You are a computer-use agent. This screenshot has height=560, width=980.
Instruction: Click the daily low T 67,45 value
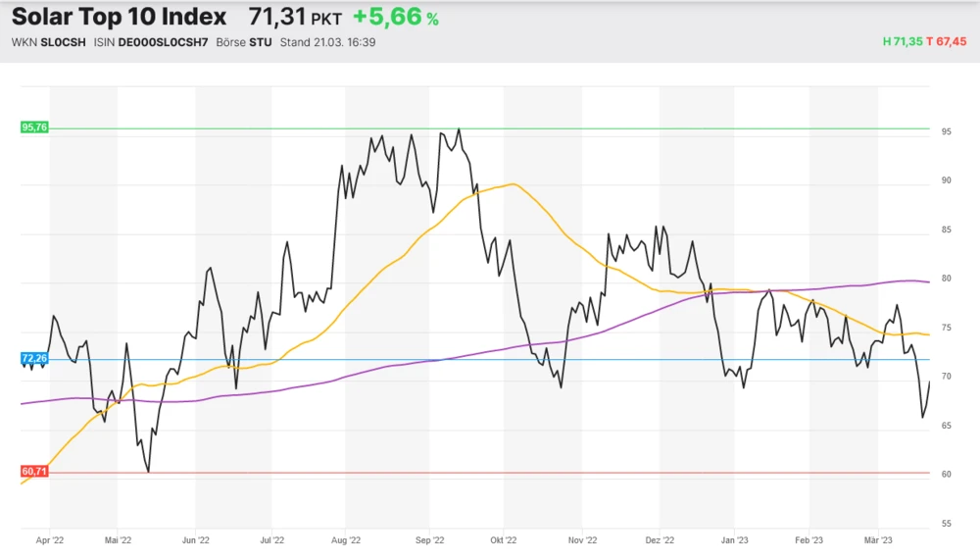tap(948, 41)
